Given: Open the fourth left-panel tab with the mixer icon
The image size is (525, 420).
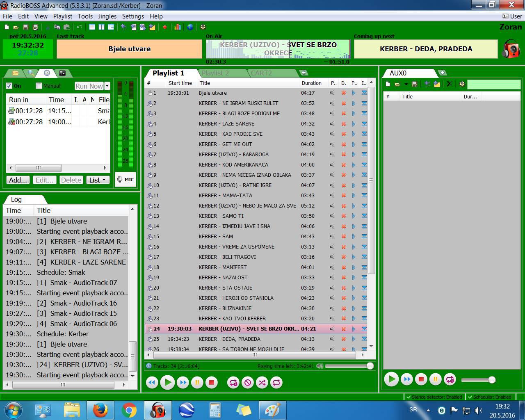Looking at the screenshot, I should pyautogui.click(x=62, y=73).
